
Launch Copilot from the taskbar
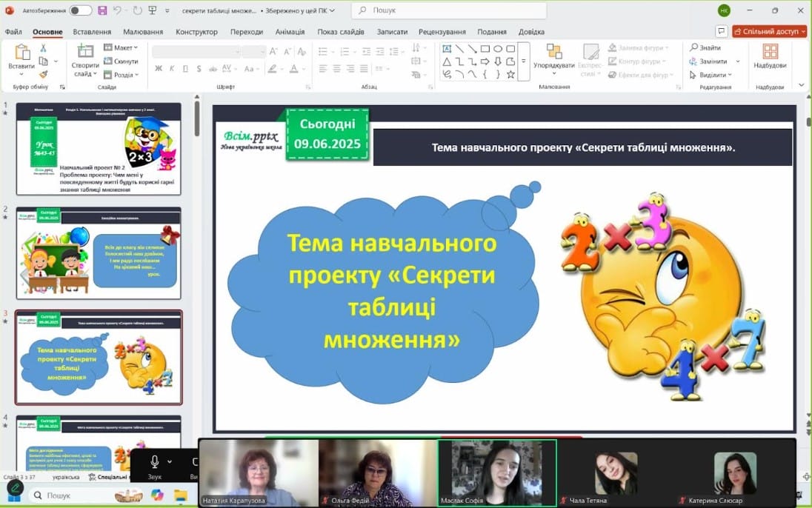coord(157,495)
